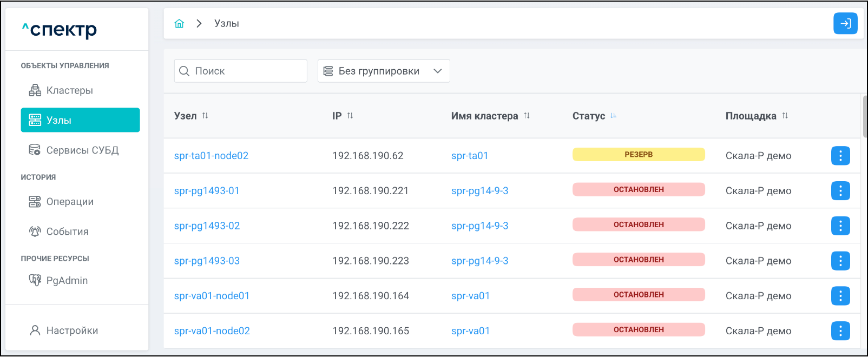Sort by Площадка column
The width and height of the screenshot is (868, 357).
(x=785, y=116)
